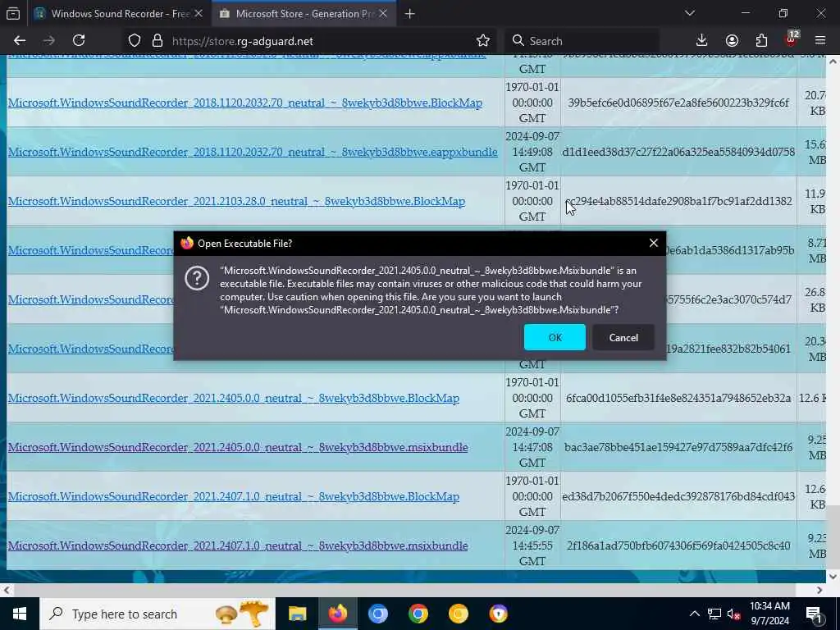This screenshot has height=630, width=840.
Task: Open 2018.1120.2032.70 BlockMap link
Action: point(244,103)
